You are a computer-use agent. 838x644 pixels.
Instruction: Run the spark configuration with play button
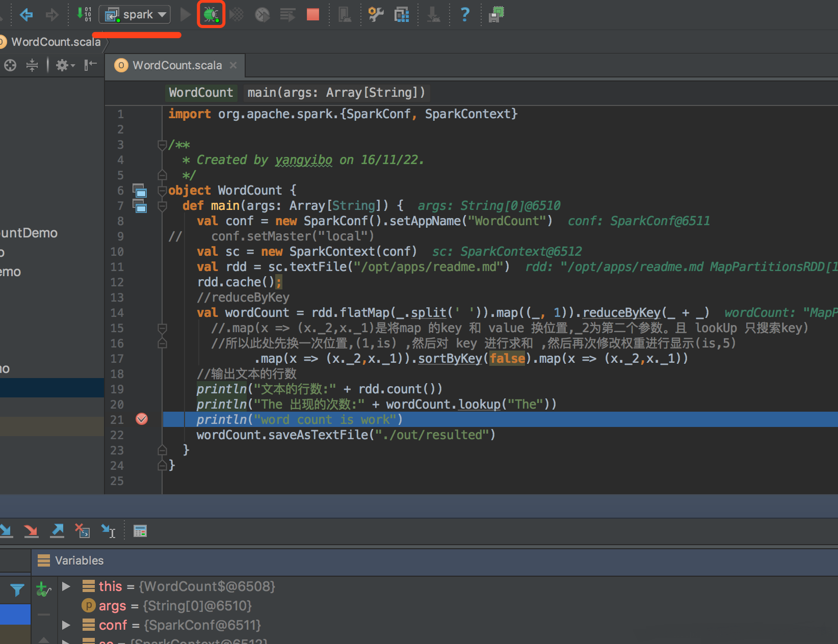(x=186, y=14)
